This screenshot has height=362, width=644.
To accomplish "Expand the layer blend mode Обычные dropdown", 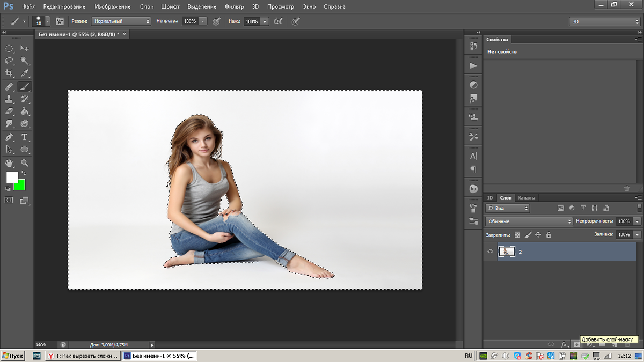I will click(x=529, y=221).
